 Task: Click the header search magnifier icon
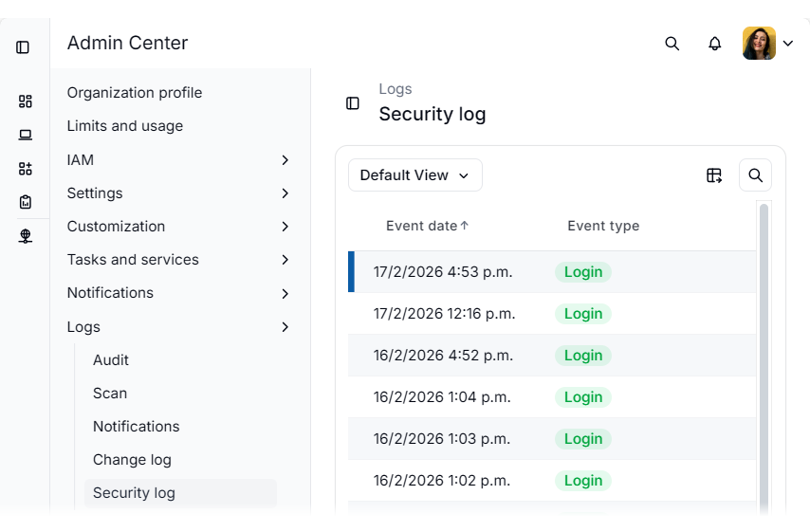[x=672, y=44]
